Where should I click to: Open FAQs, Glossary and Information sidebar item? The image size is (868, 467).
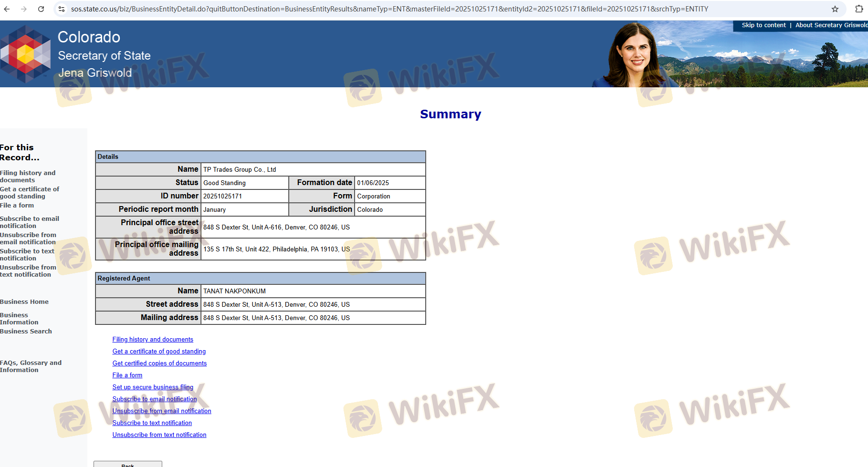(31, 366)
